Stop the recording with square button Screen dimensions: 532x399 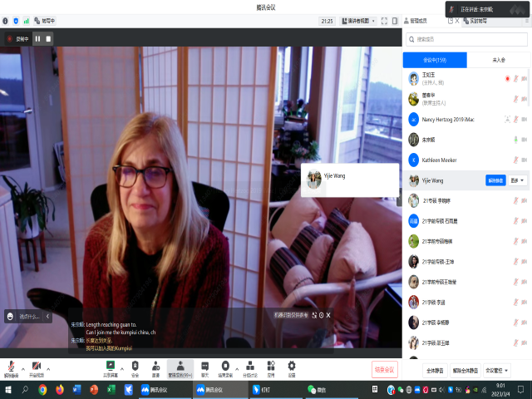point(48,39)
